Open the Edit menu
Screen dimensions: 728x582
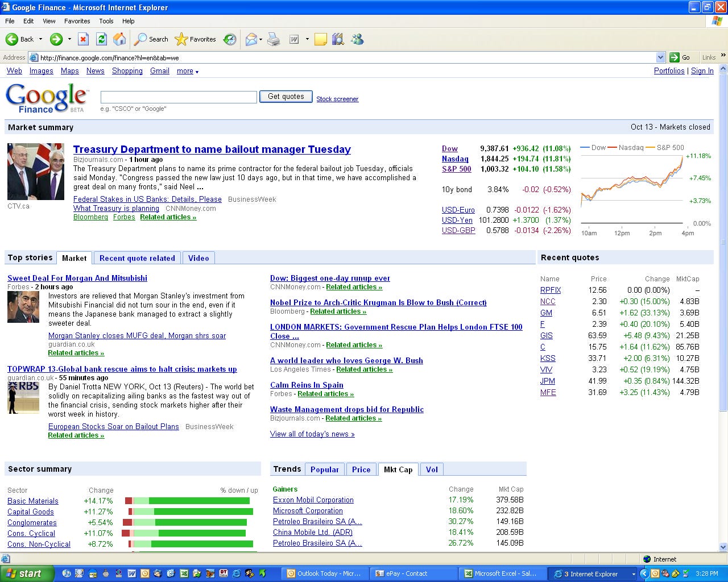click(28, 21)
